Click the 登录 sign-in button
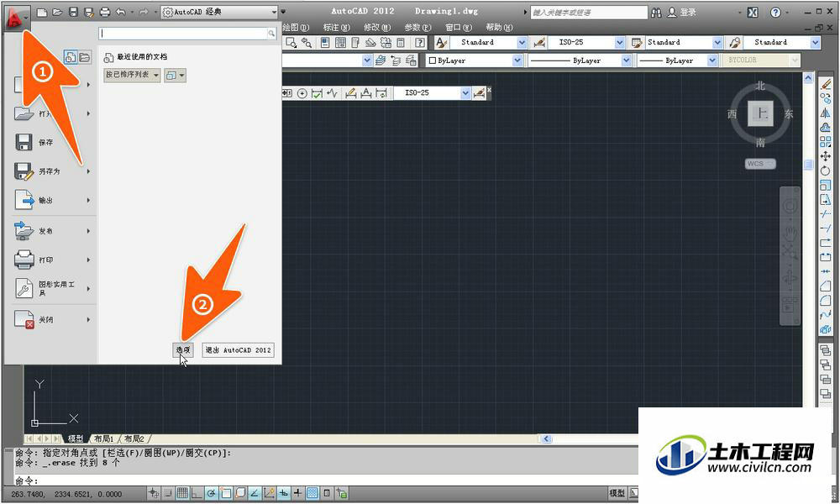This screenshot has width=840, height=504. (x=682, y=13)
